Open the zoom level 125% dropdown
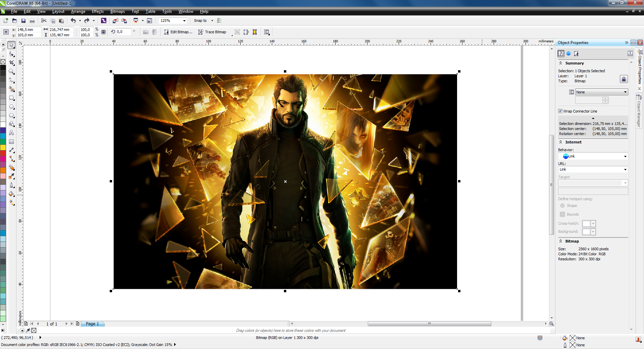This screenshot has height=349, width=644. (x=184, y=20)
